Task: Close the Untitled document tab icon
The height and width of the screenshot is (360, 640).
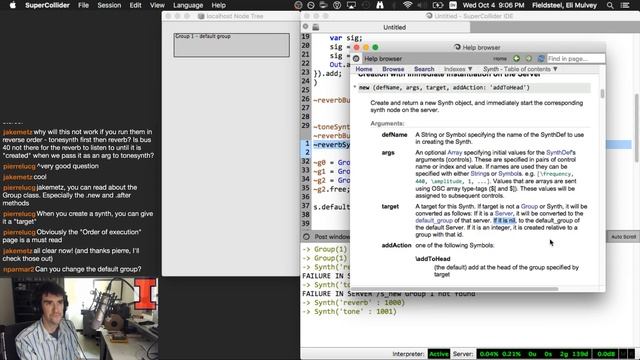Action: (x=305, y=27)
